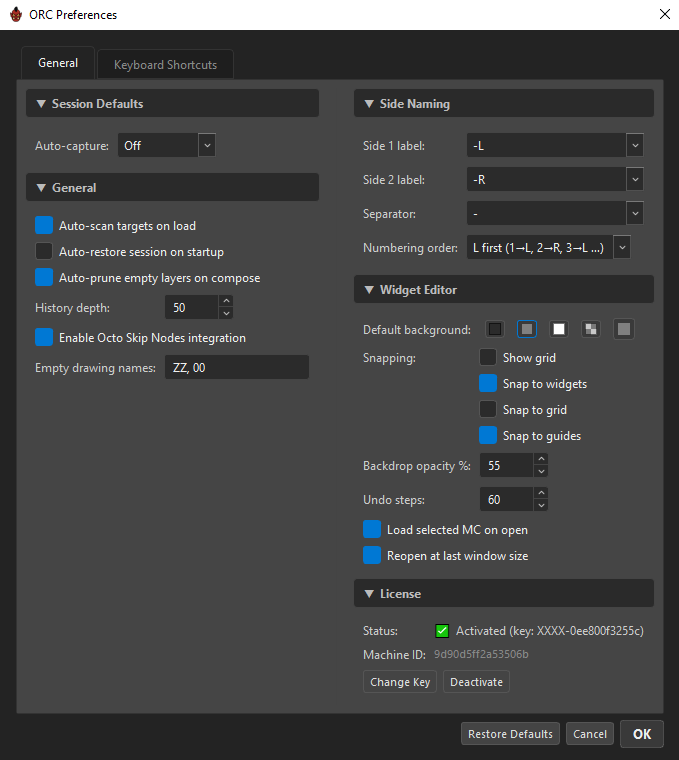Viewport: 679px width, 760px height.
Task: Collapse the Widget Editor section
Action: point(504,289)
